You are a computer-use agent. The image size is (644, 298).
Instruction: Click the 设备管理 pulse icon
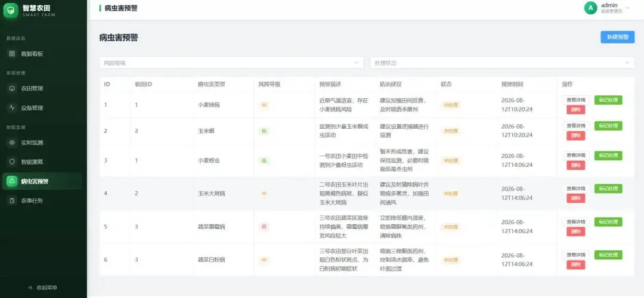pos(12,107)
